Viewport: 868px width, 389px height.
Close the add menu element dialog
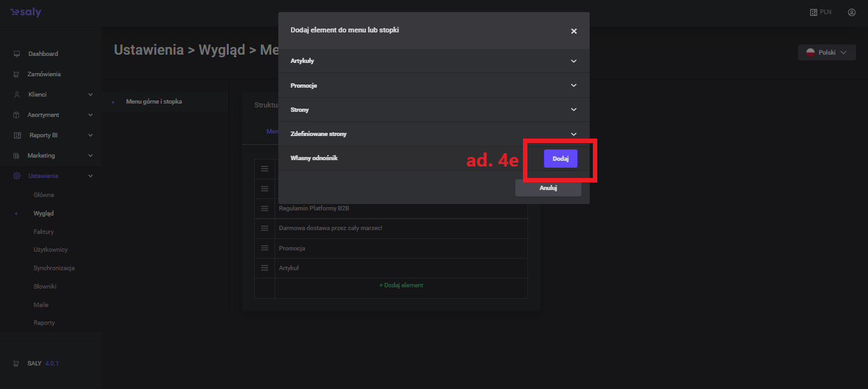(x=574, y=31)
